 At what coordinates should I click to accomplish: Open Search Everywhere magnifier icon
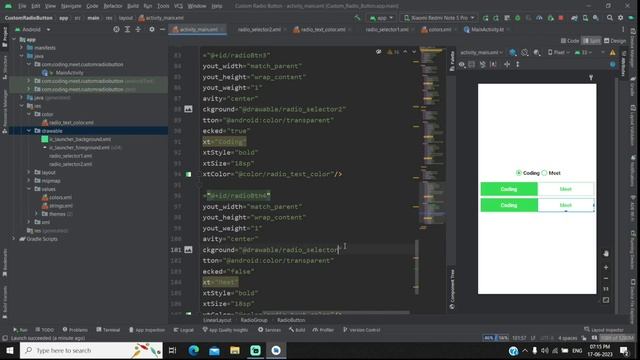click(x=609, y=18)
